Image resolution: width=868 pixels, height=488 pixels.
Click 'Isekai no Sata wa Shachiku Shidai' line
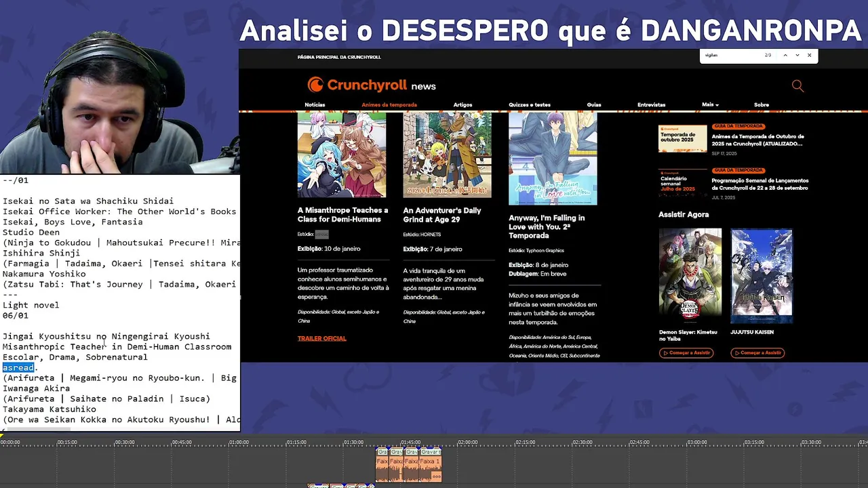pyautogui.click(x=88, y=201)
